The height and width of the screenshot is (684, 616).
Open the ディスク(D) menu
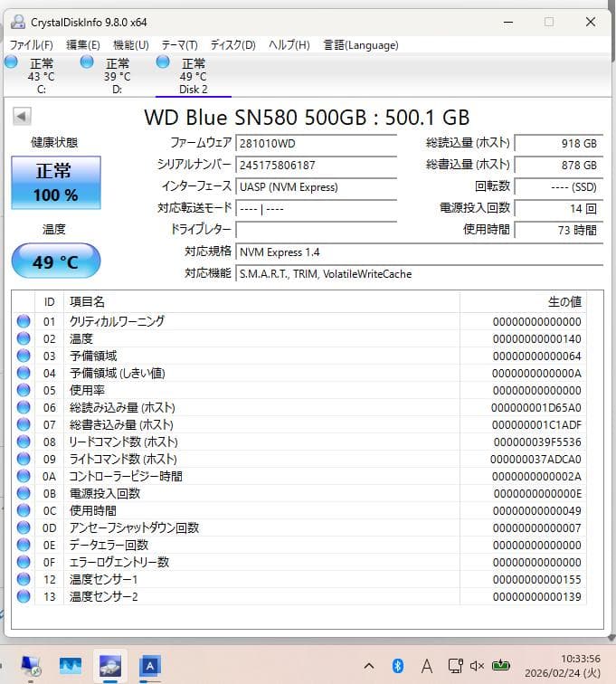(x=233, y=45)
